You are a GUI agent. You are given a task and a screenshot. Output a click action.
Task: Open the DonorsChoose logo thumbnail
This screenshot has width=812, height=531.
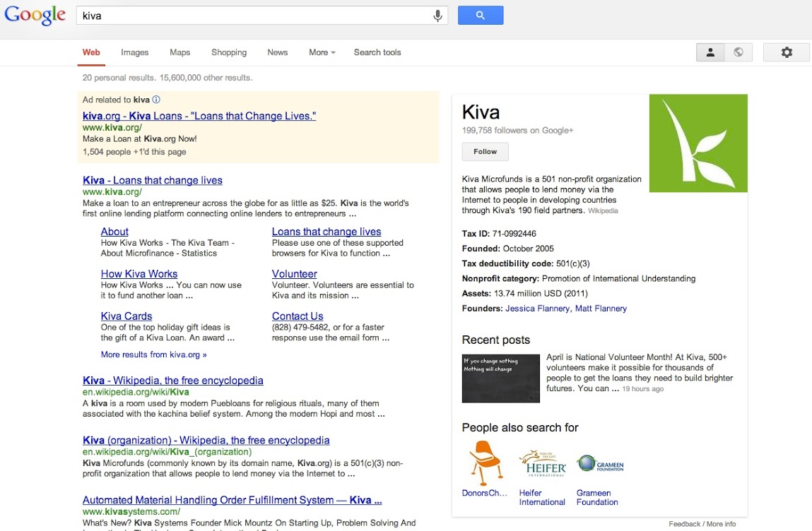coord(486,463)
